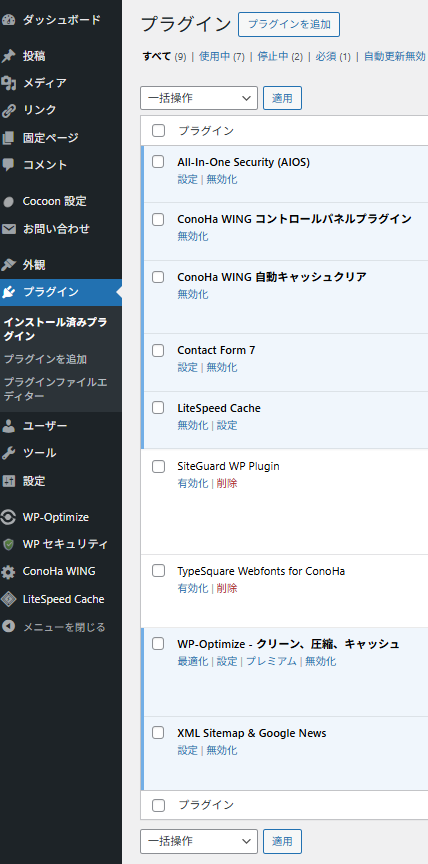
Task: Click 削除 under SiteGuard WP Plugin
Action: (227, 483)
